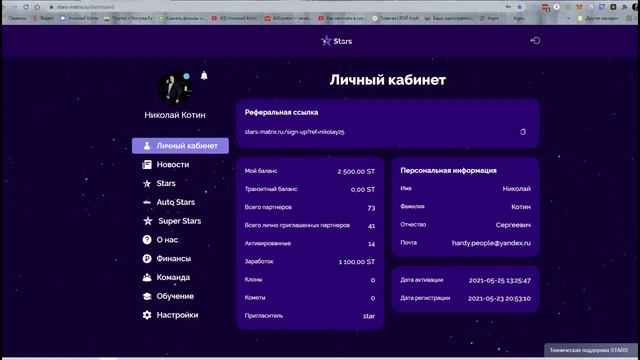The width and height of the screenshot is (640, 360).
Task: Click the people icon beside Команда
Action: (147, 277)
